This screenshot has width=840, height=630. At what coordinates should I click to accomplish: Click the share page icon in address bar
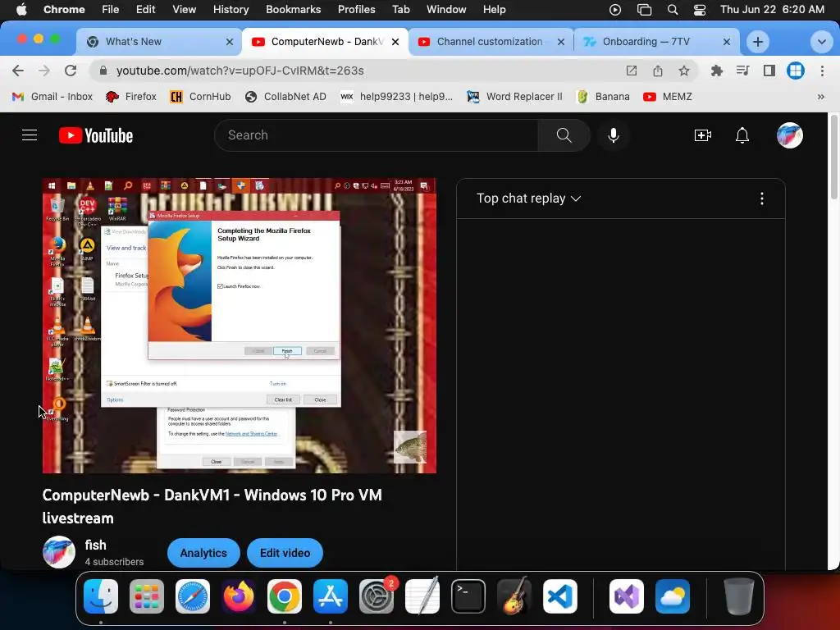pos(657,71)
